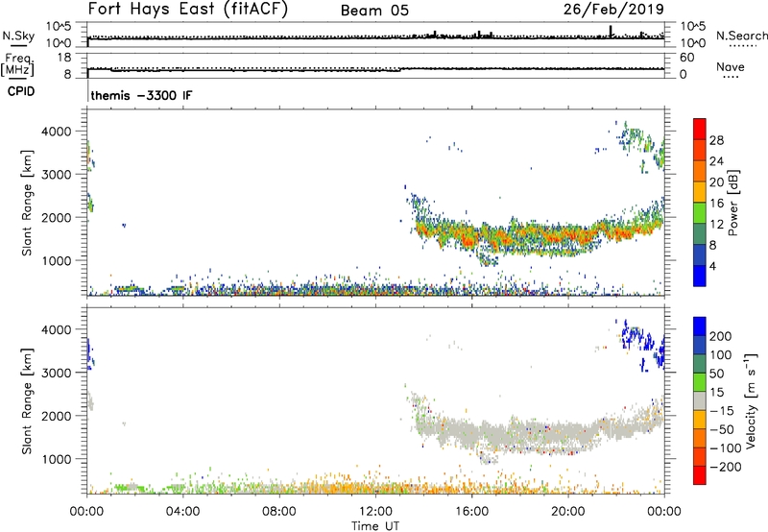The width and height of the screenshot is (768, 532).
Task: Click the '18' frequency axis label
Action: [x=64, y=58]
